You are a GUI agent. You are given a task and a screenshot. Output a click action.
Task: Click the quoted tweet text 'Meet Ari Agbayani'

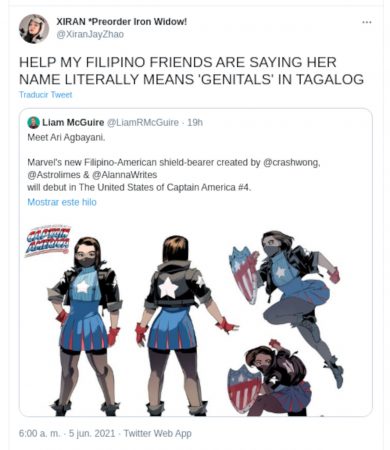pyautogui.click(x=66, y=137)
